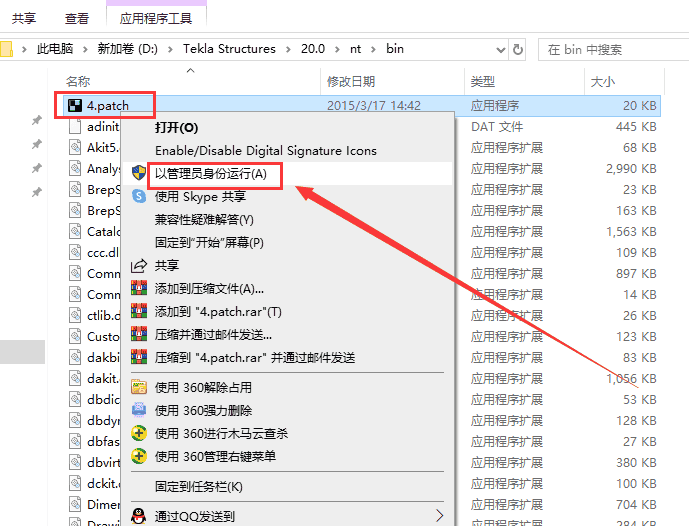The image size is (689, 526).
Task: Choose Enable/Disable Digital Signature Icons
Action: coord(266,151)
